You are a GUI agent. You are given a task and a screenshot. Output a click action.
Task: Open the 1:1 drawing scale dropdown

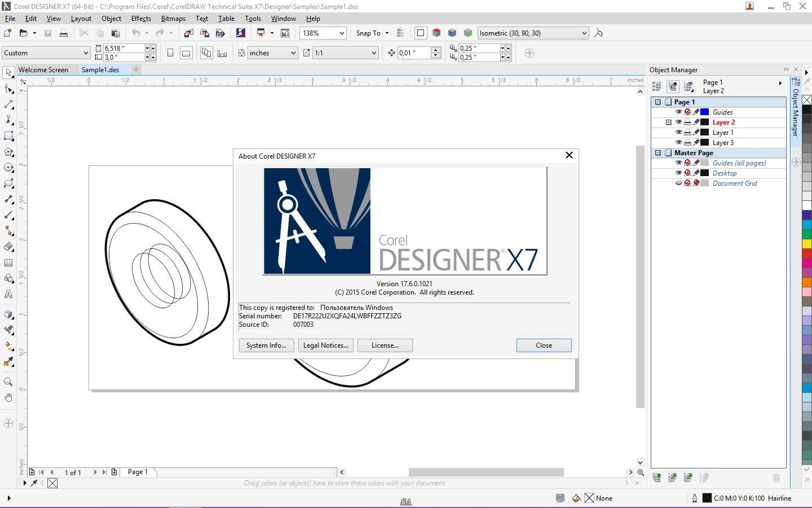tap(374, 53)
